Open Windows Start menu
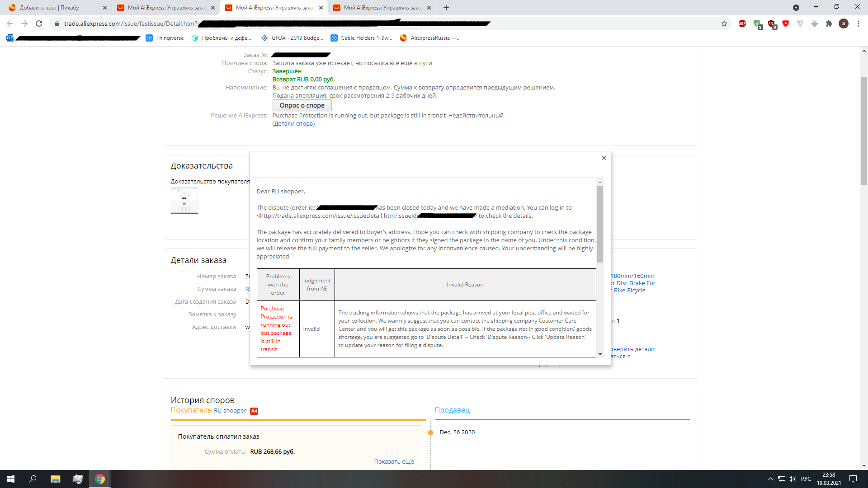The height and width of the screenshot is (488, 868). (x=11, y=479)
